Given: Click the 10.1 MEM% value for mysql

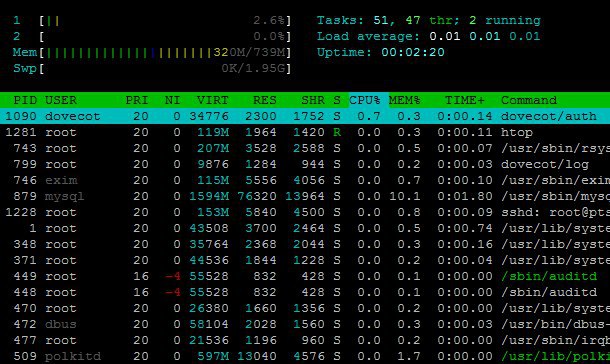Looking at the screenshot, I should click(x=405, y=196).
